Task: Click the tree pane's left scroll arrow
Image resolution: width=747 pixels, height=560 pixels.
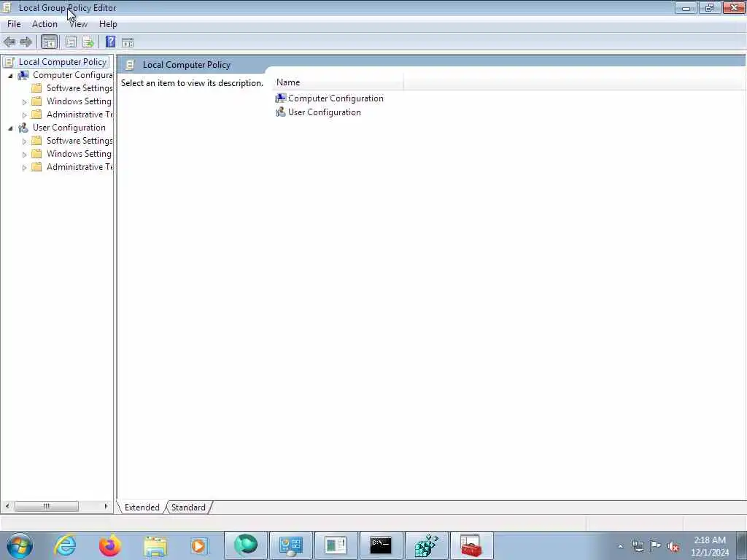Action: [7, 506]
